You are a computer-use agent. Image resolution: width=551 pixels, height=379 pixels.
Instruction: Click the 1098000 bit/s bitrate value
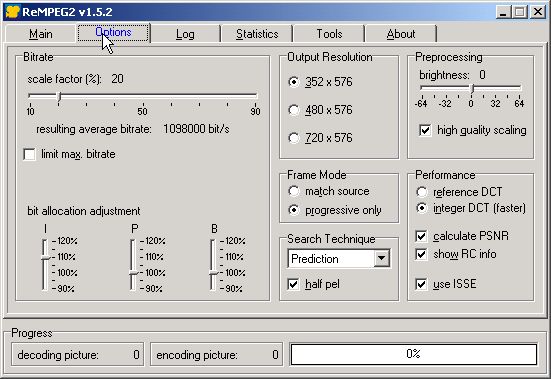coord(196,129)
